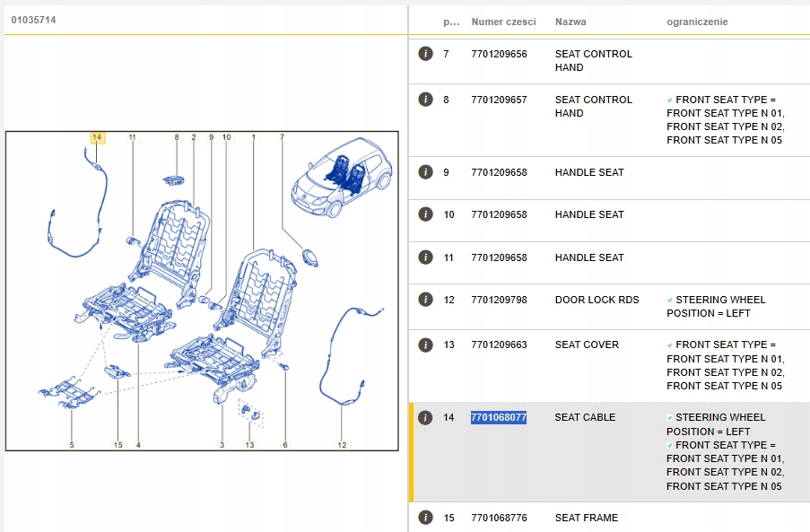The image size is (810, 532).
Task: Click FRONT SEAT TYPE restriction in row 8
Action: (x=726, y=120)
